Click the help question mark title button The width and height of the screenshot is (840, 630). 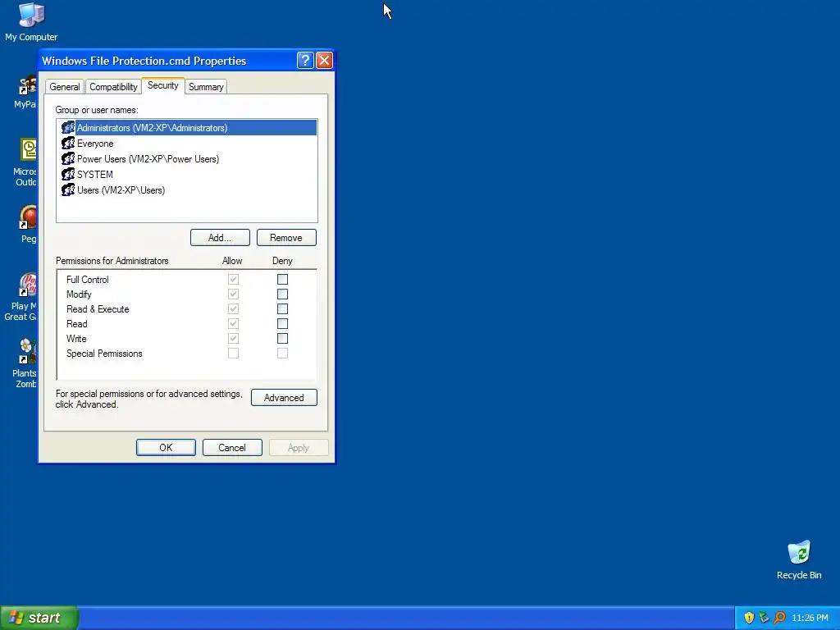[x=305, y=60]
